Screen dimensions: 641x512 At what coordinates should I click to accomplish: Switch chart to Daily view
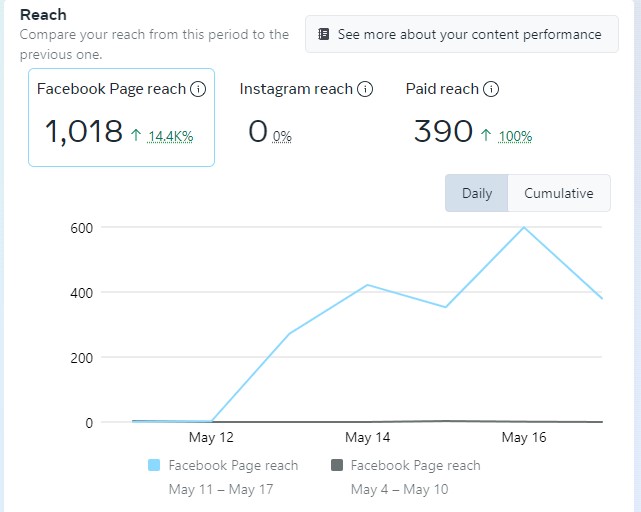click(x=477, y=193)
